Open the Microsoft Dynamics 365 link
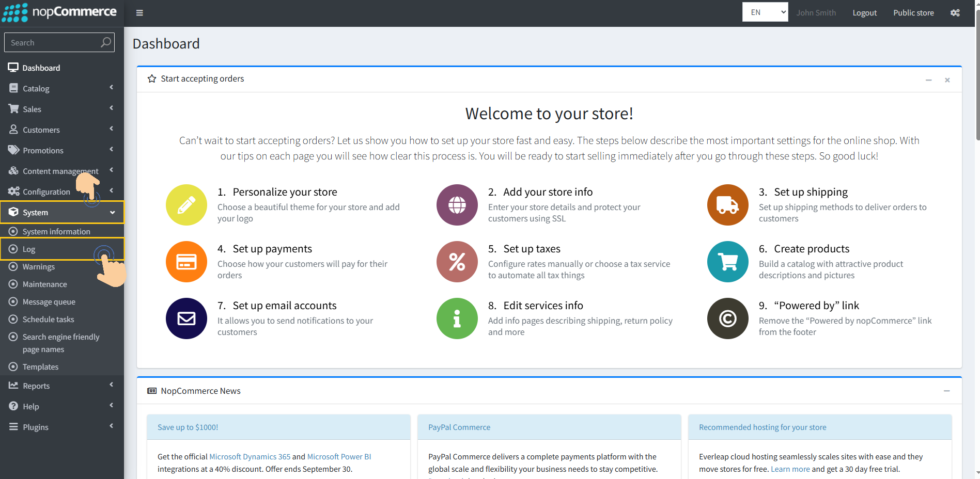 (x=250, y=457)
